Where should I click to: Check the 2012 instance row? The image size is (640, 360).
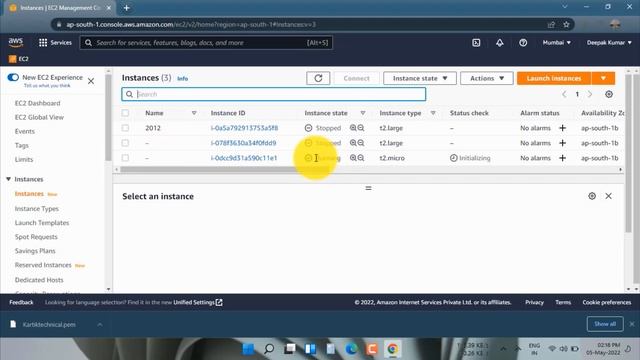(125, 128)
